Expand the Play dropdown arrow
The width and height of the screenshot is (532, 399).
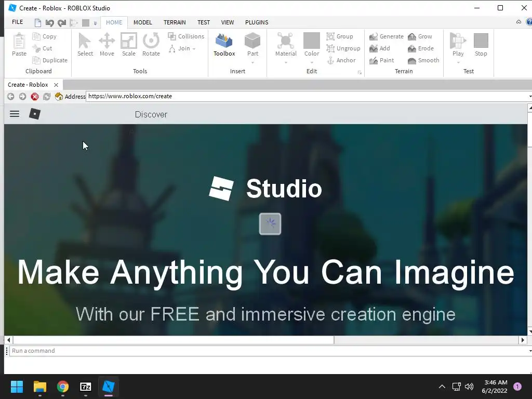(458, 62)
